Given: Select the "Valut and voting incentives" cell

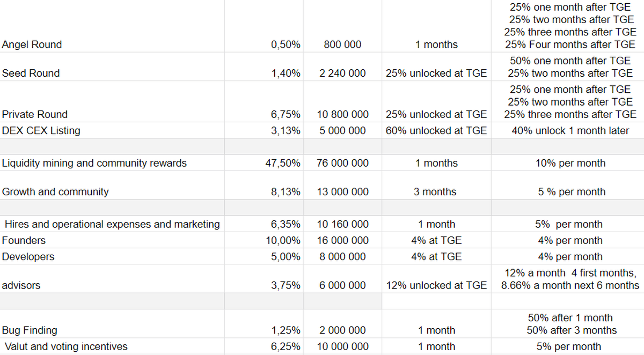Looking at the screenshot, I should 65,346.
